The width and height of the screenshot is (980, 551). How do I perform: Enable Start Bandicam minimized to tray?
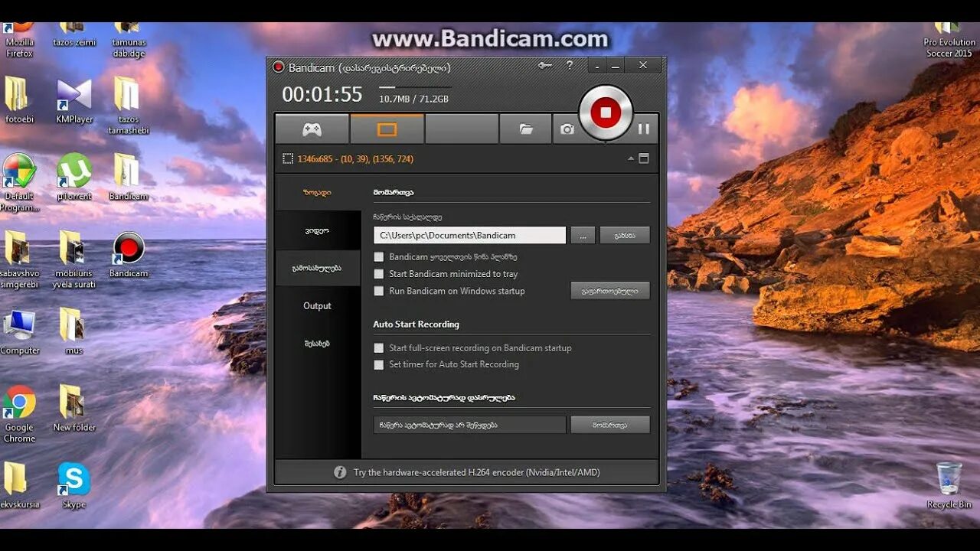378,274
